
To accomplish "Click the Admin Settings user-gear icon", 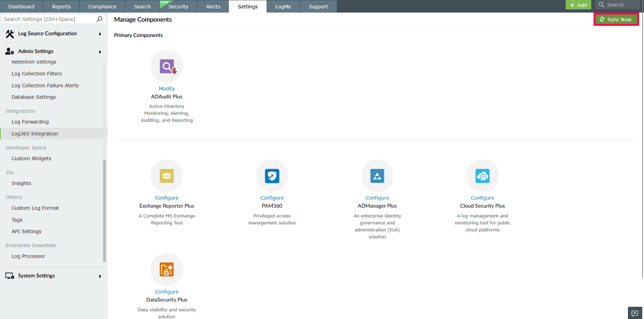I will (9, 51).
